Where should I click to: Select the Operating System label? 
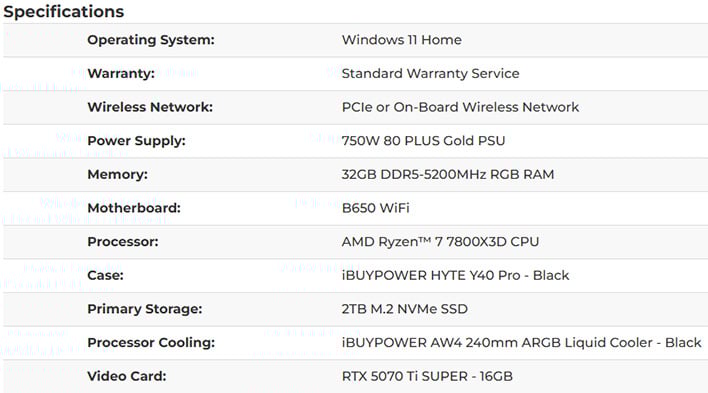(151, 40)
